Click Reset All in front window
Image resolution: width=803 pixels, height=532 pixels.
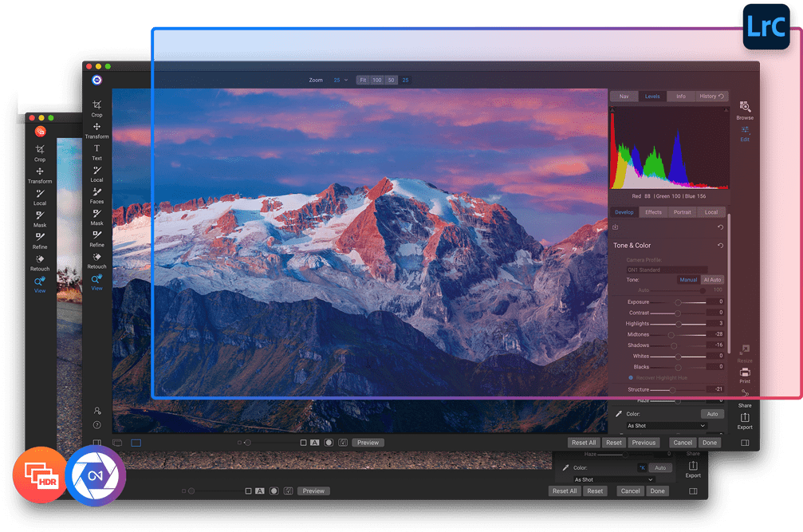tap(584, 443)
